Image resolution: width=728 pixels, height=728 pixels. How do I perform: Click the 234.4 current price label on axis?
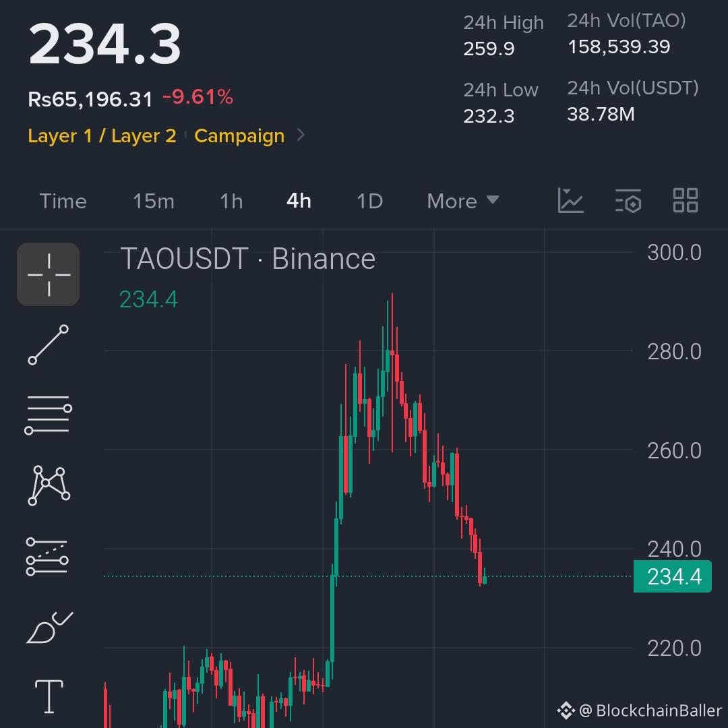pyautogui.click(x=672, y=576)
